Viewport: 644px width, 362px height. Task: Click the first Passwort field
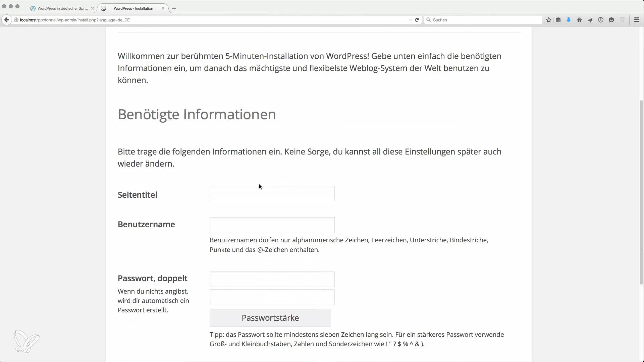(x=272, y=279)
